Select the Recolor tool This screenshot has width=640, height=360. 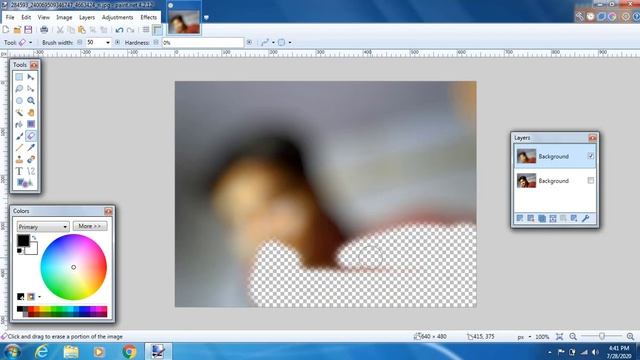click(x=31, y=160)
